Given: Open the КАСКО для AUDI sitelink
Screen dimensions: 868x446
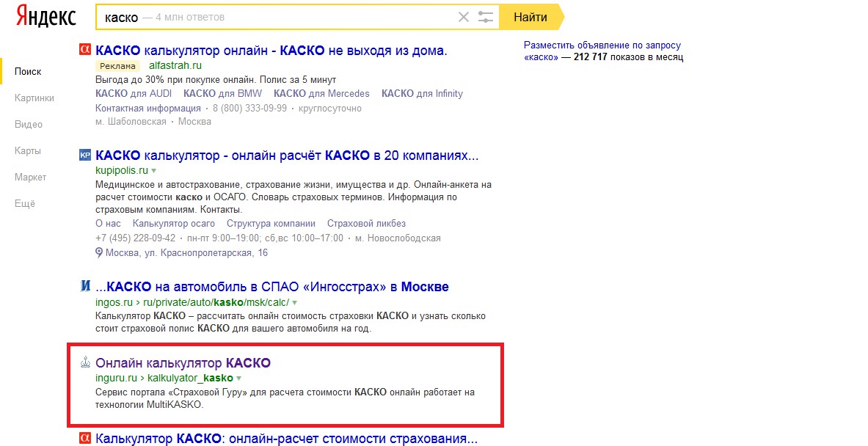Looking at the screenshot, I should click(134, 93).
